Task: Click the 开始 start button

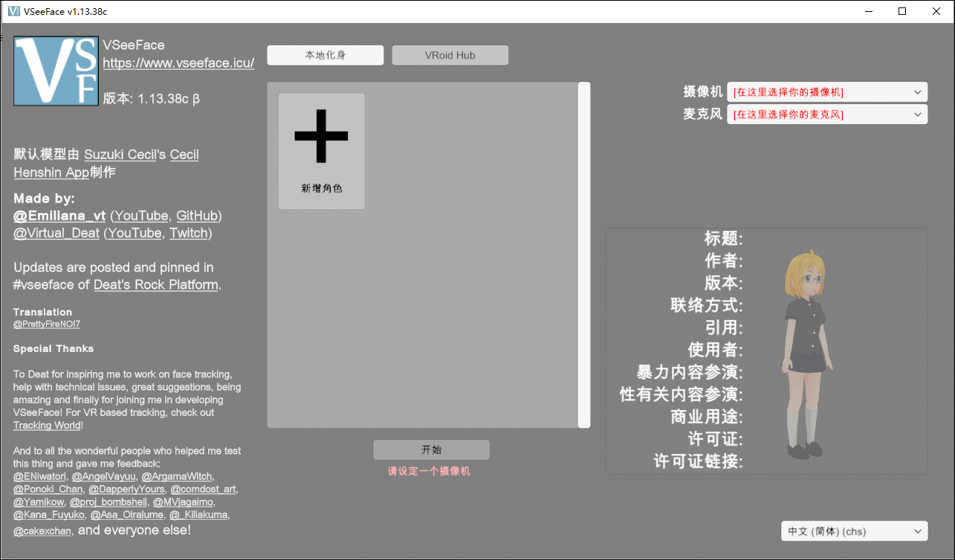Action: pyautogui.click(x=431, y=450)
